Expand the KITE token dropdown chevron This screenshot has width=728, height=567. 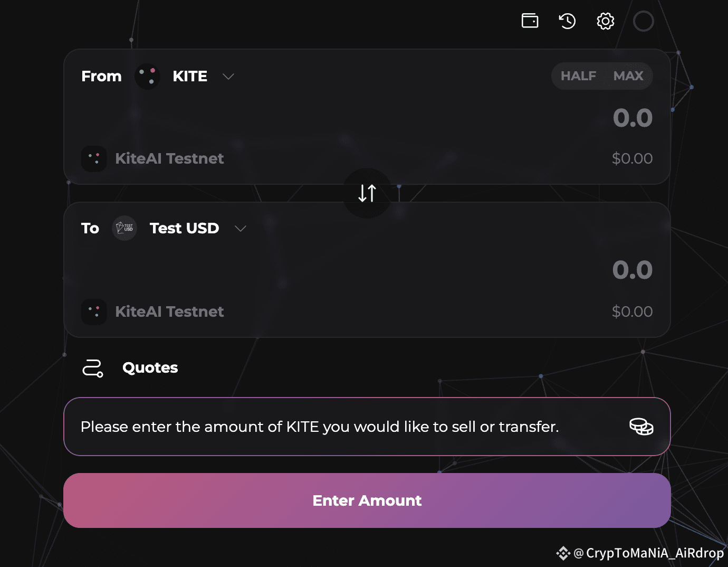[228, 77]
